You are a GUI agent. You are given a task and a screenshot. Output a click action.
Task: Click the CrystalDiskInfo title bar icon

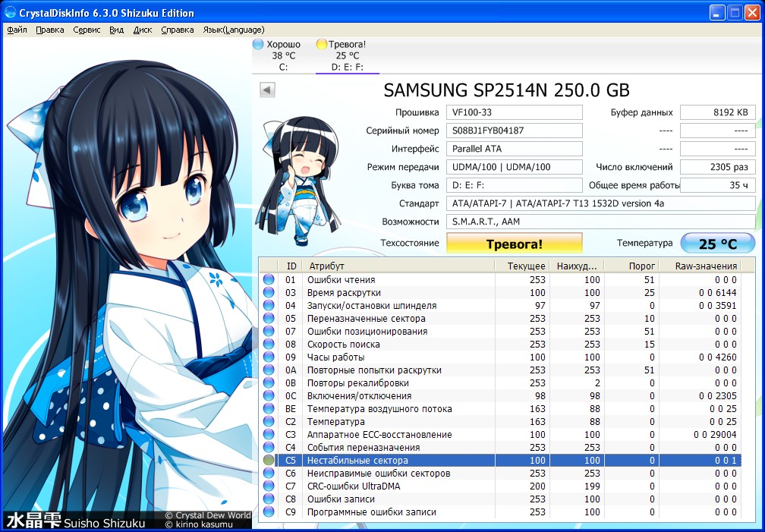click(x=10, y=12)
